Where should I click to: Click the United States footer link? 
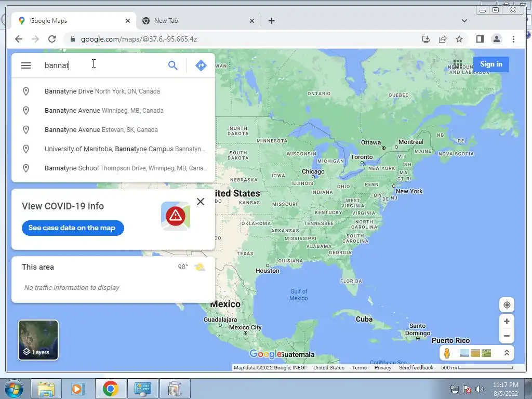tap(328, 367)
